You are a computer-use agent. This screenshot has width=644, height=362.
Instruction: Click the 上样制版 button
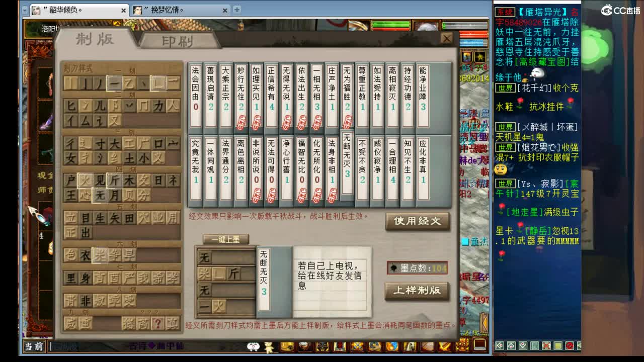click(417, 290)
